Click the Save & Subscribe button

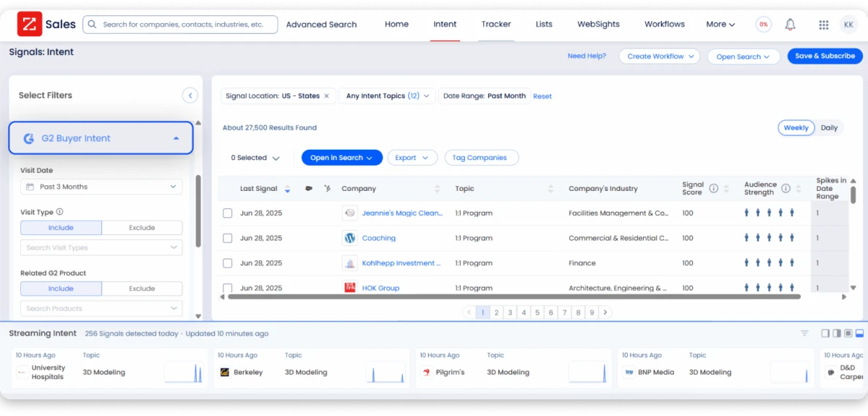click(x=825, y=56)
